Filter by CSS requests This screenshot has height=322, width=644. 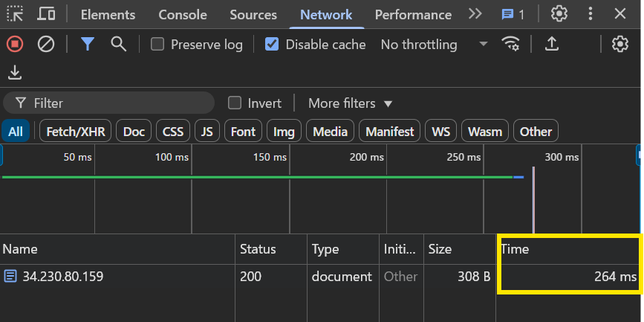(173, 131)
